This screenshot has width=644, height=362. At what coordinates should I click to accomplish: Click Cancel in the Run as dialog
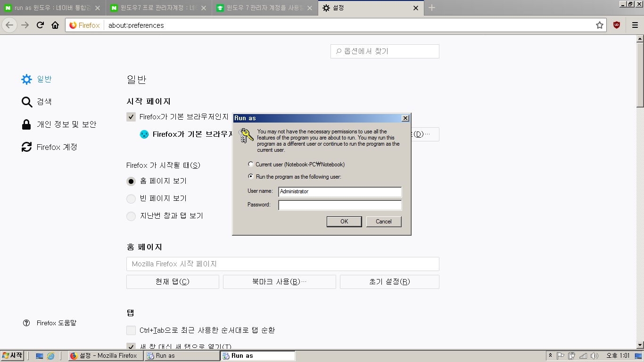[x=384, y=222]
